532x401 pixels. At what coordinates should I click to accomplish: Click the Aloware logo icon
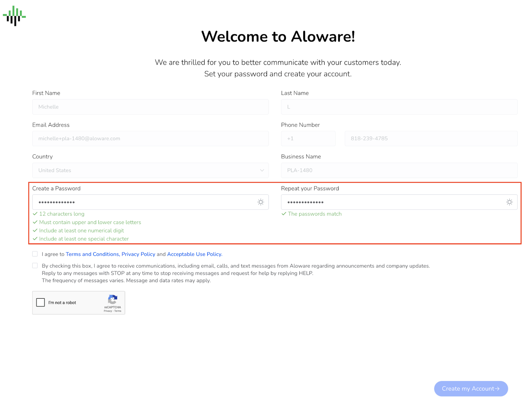(14, 16)
